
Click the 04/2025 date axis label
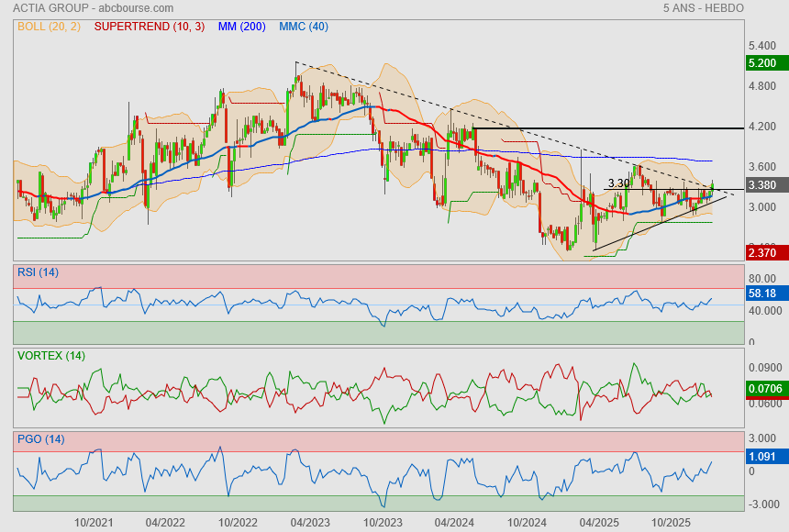(599, 523)
